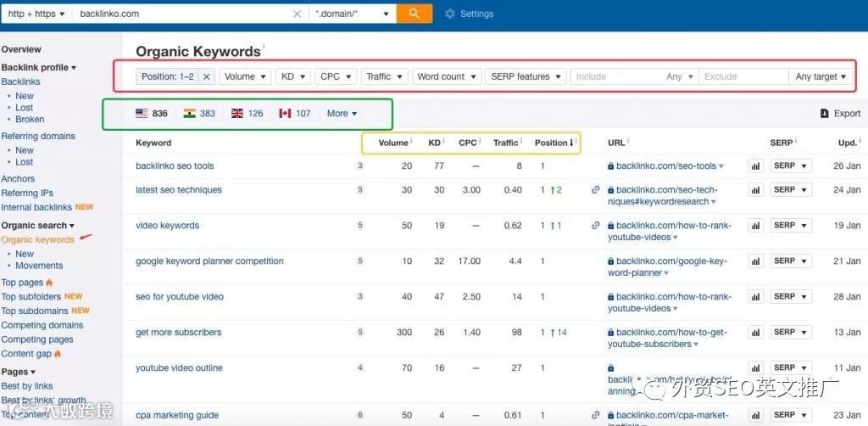Viewport: 868px width, 426px height.
Task: Select United States flag 836 results
Action: (x=152, y=114)
